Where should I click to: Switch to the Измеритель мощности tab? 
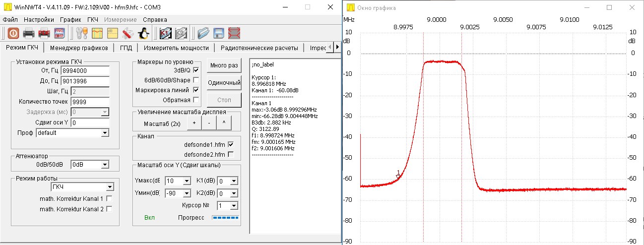[176, 48]
